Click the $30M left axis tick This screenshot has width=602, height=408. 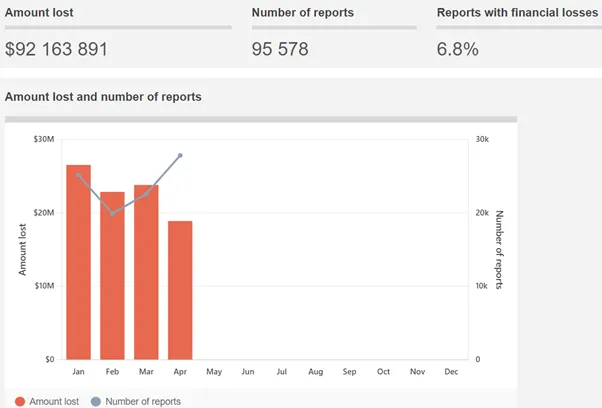(x=44, y=139)
